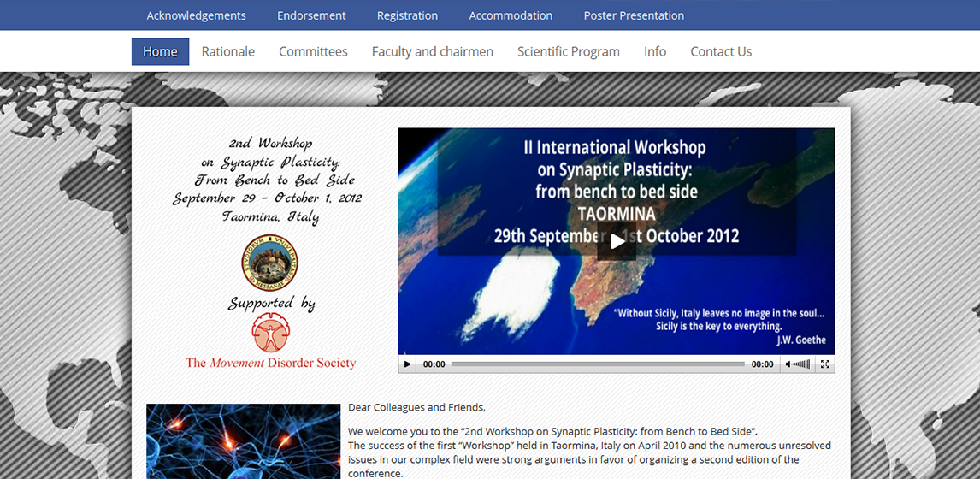980x479 pixels.
Task: Switch to the Rationale tab
Action: point(228,51)
